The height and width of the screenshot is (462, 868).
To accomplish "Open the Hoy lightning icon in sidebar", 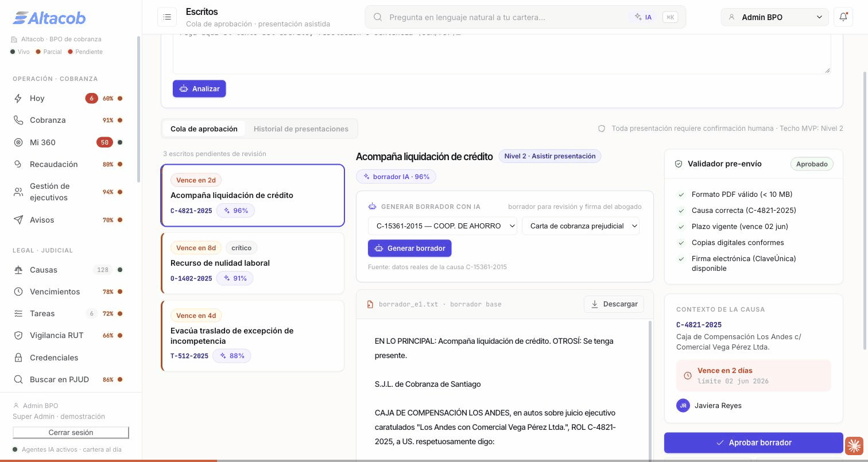I will 18,98.
